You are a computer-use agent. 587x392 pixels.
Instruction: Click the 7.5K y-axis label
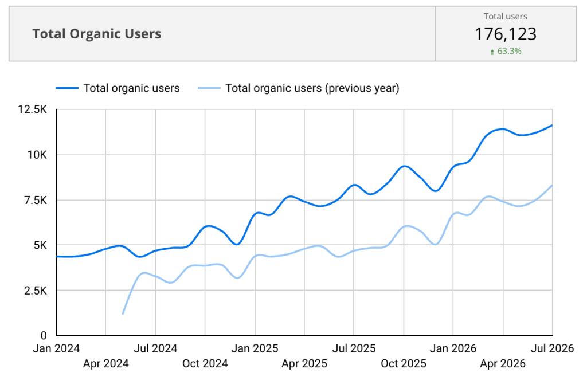(x=36, y=200)
